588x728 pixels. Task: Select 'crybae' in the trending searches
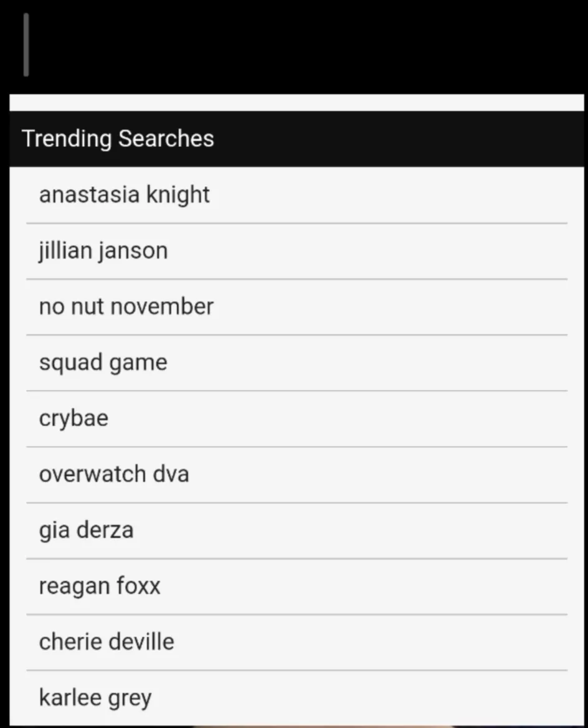point(73,418)
